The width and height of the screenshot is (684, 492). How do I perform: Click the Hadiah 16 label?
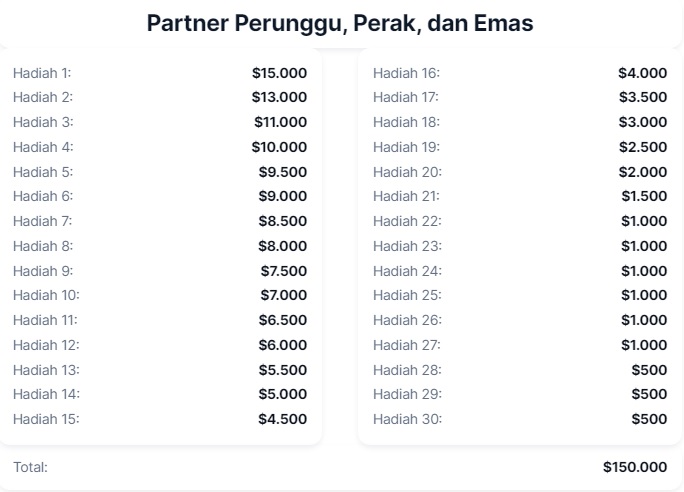(x=406, y=73)
